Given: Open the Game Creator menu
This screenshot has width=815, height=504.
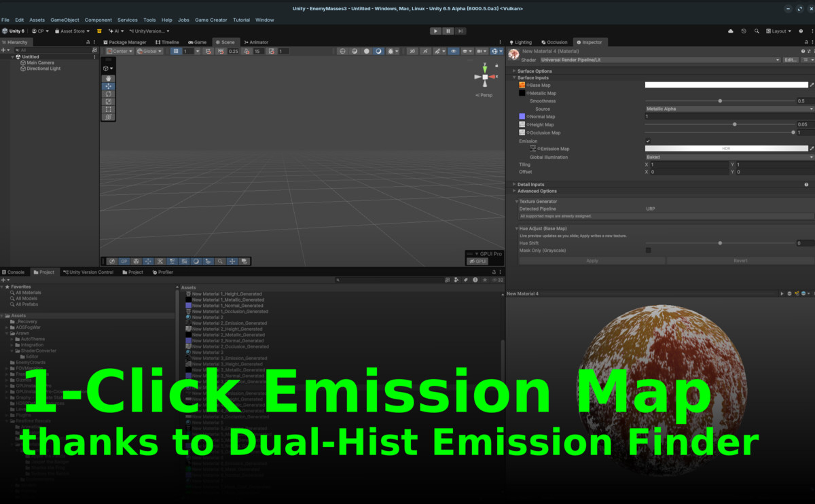Looking at the screenshot, I should [x=211, y=20].
